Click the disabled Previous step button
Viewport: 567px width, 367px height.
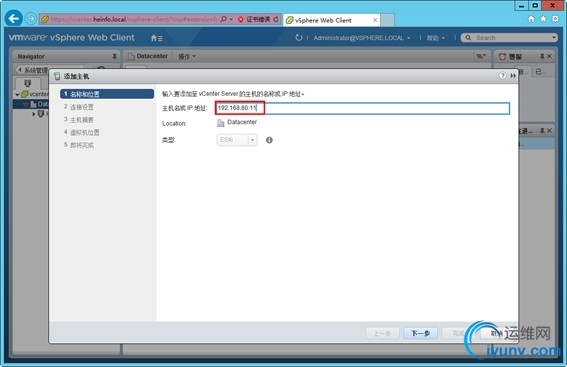382,333
